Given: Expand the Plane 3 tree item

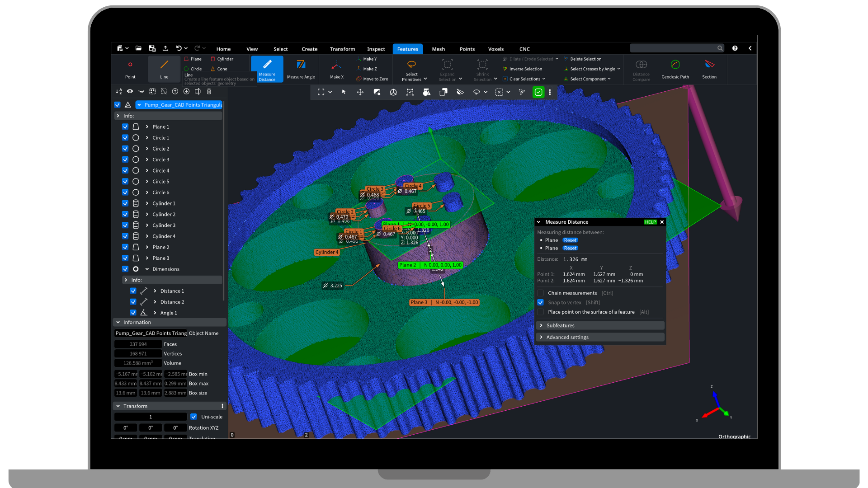Looking at the screenshot, I should 147,258.
